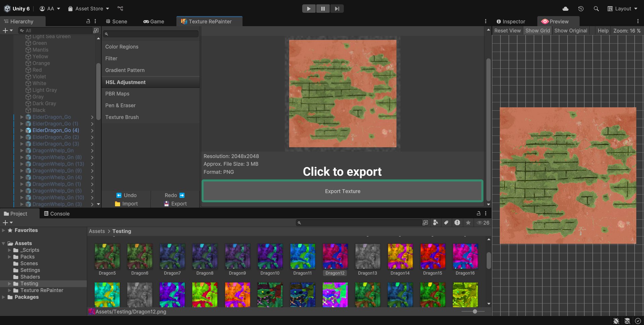Select the Dragon14 texture thumbnail
This screenshot has height=325, width=644.
tap(400, 257)
